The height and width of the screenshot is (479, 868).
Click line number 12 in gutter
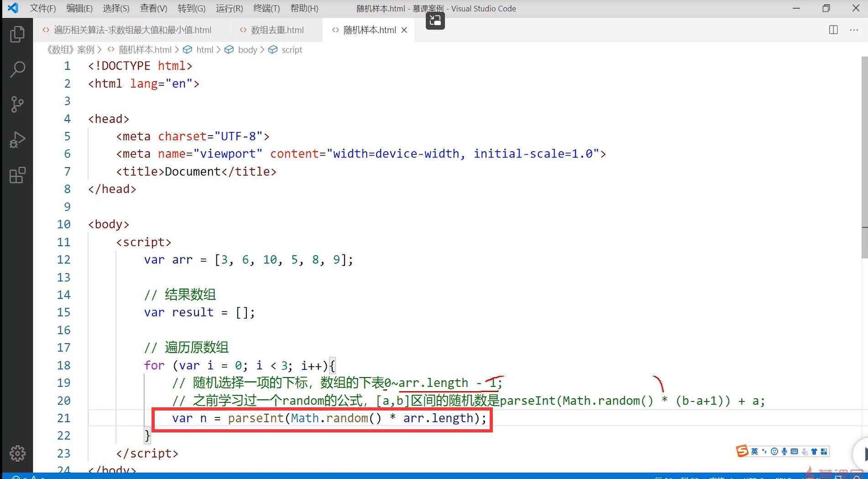click(x=63, y=259)
